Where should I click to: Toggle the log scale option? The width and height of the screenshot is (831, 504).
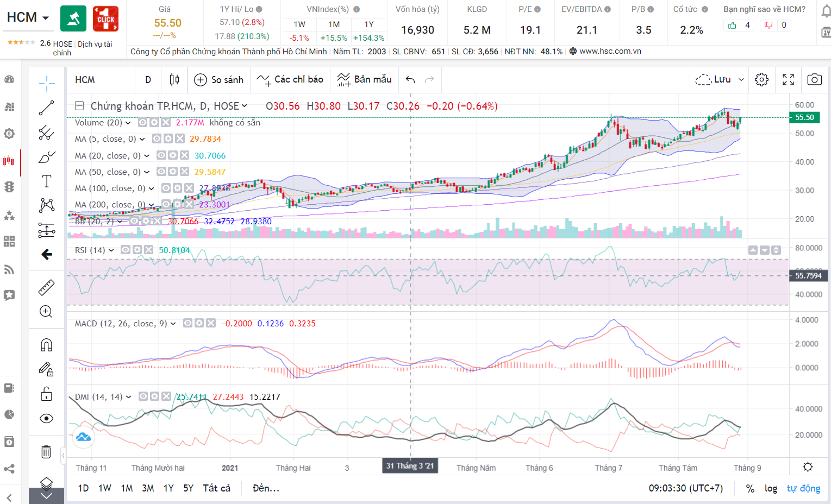click(771, 488)
